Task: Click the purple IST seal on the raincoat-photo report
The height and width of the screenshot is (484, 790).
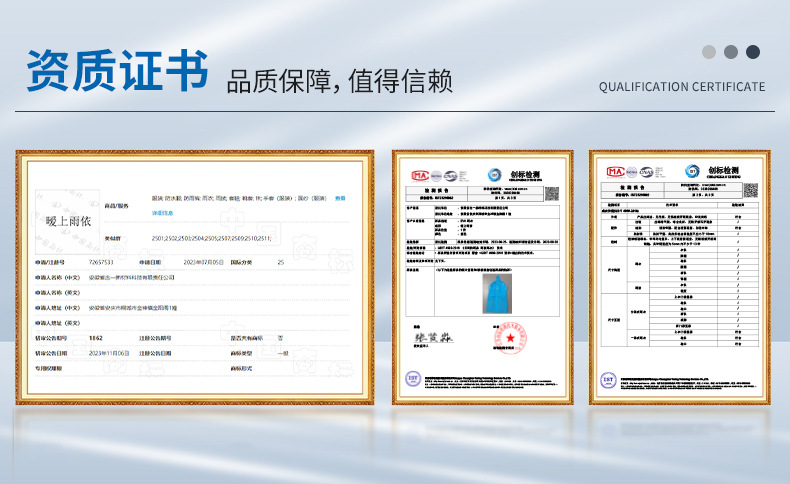Action: tap(413, 378)
